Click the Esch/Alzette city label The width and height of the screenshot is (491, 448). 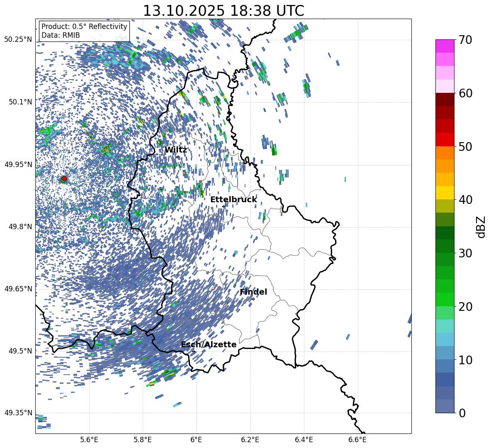(x=209, y=344)
